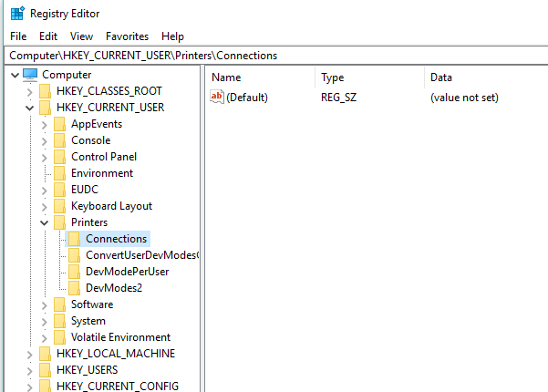Collapse HKEY_CURRENT_USER key
The width and height of the screenshot is (548, 392).
(x=30, y=108)
